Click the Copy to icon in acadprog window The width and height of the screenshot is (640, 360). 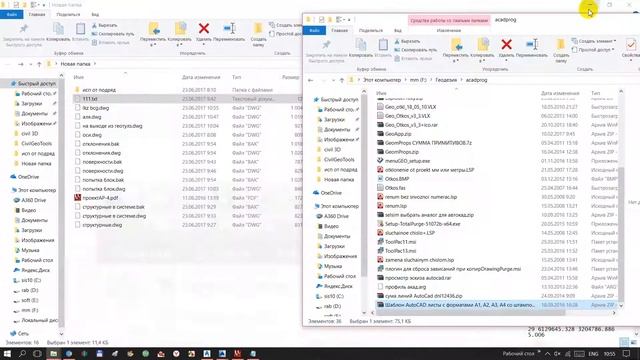point(482,44)
